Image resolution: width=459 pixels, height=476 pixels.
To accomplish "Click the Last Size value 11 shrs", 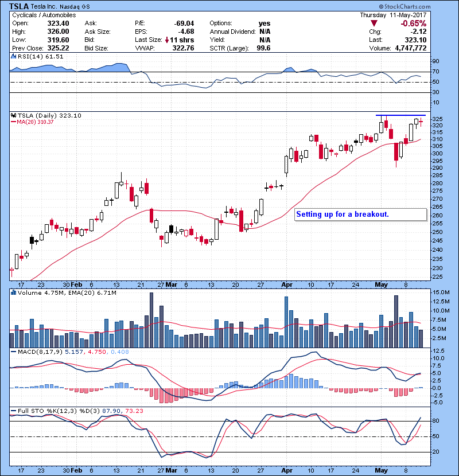I will point(182,40).
